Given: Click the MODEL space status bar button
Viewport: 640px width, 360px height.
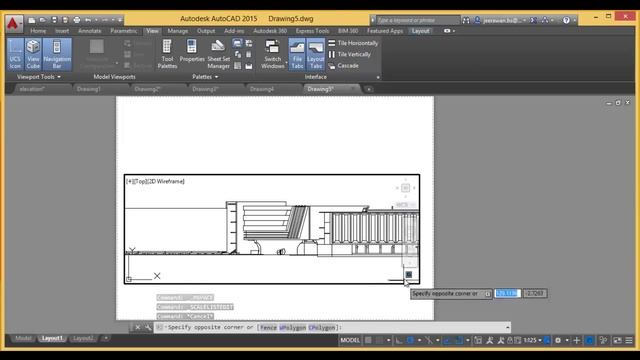Looking at the screenshot, I should coord(350,340).
